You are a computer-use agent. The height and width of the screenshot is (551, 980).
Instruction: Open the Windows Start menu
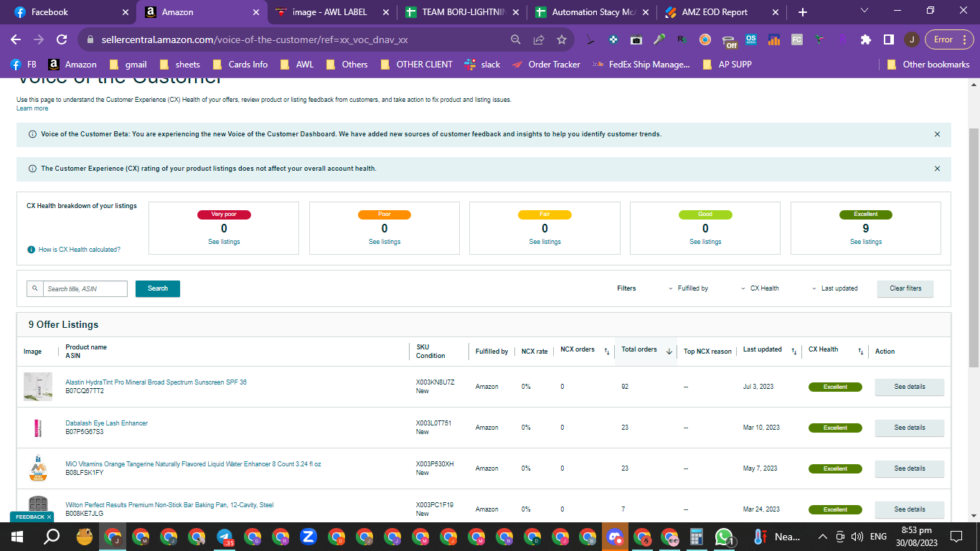[x=17, y=537]
